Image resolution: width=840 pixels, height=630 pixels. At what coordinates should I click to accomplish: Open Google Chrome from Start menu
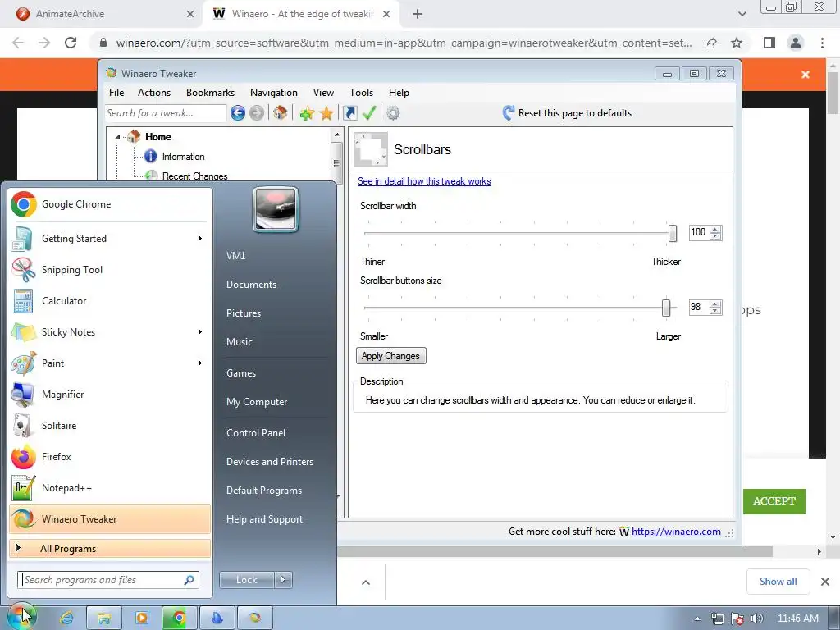[109, 204]
